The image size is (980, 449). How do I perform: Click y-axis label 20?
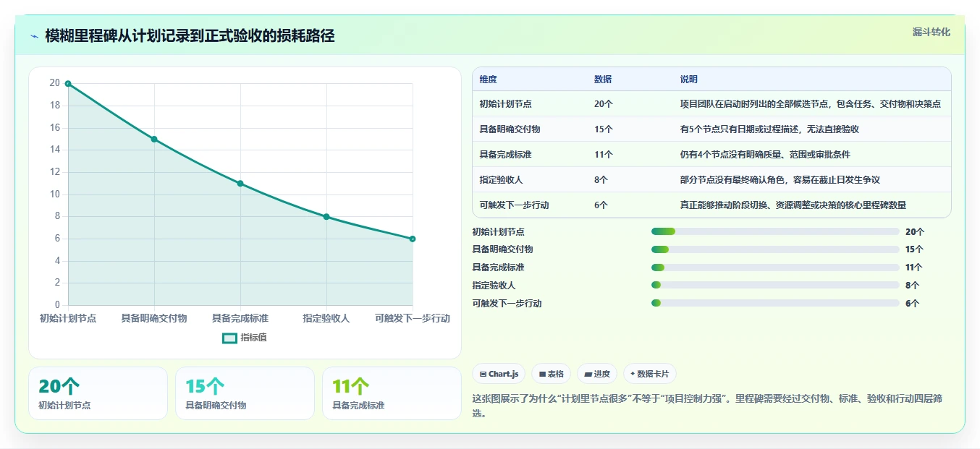pyautogui.click(x=54, y=83)
